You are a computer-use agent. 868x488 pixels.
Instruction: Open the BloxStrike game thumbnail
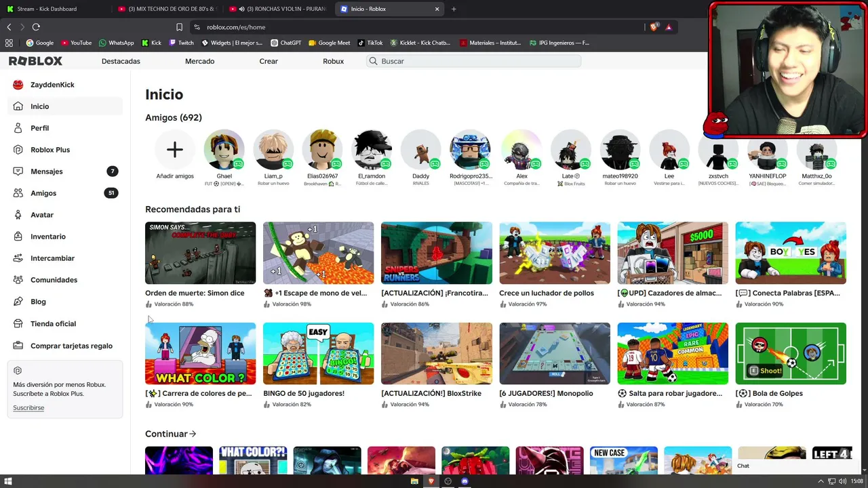437,353
